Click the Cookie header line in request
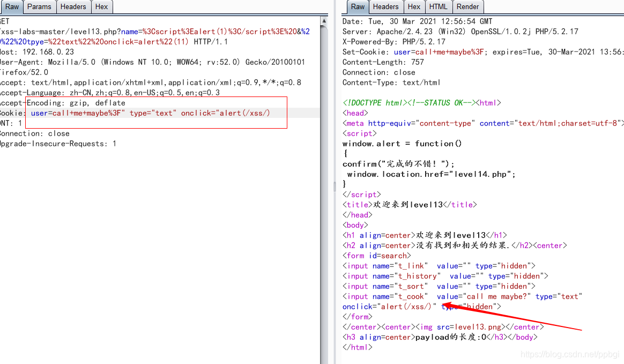The image size is (624, 364). point(135,113)
